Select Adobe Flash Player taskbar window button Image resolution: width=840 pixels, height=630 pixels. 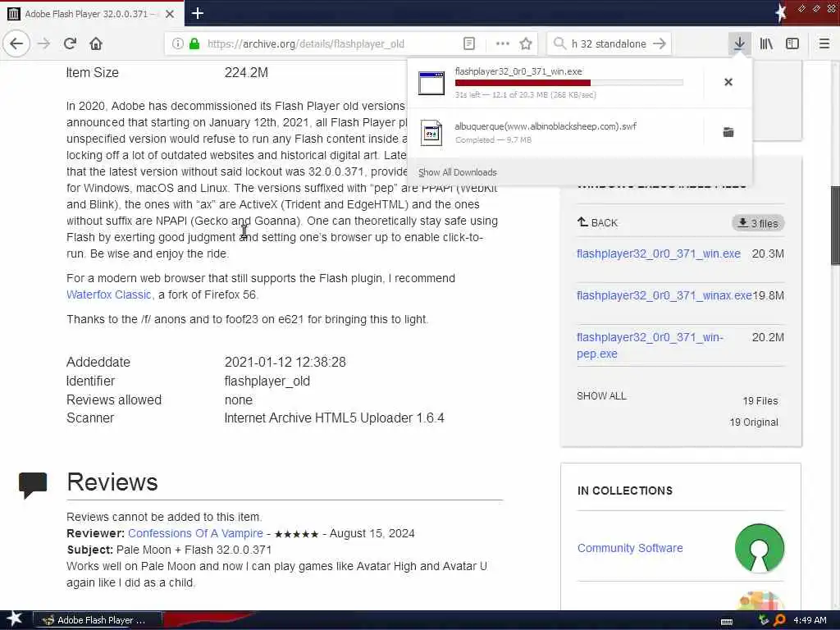(97, 620)
